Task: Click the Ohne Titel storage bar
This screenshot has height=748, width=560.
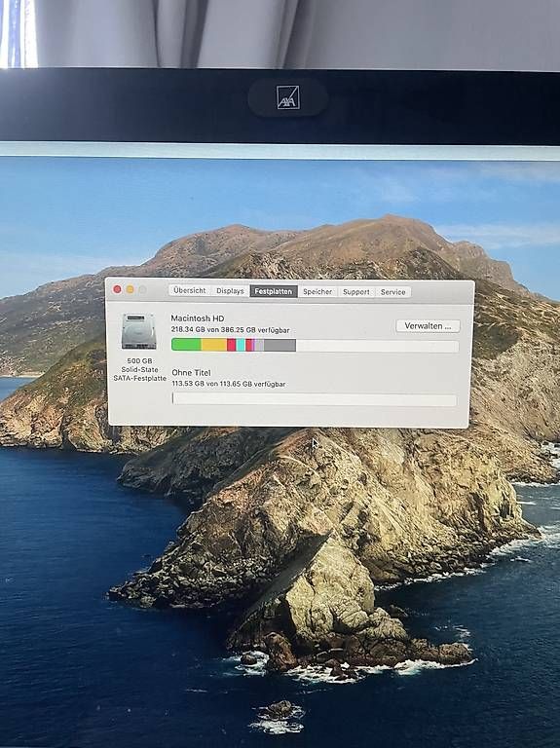Action: [315, 399]
